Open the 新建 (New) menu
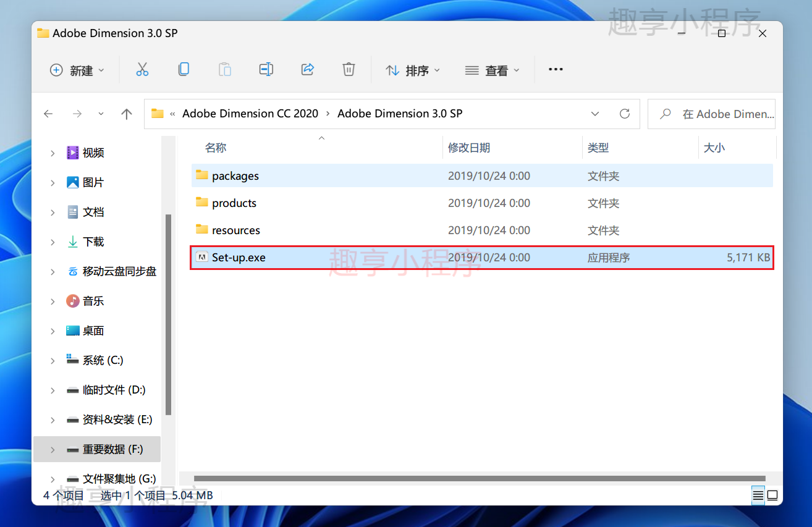Image resolution: width=812 pixels, height=527 pixels. click(x=77, y=70)
